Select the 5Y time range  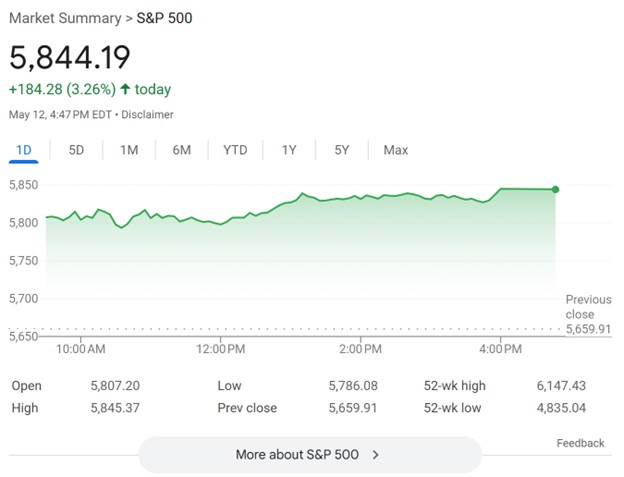pos(342,150)
